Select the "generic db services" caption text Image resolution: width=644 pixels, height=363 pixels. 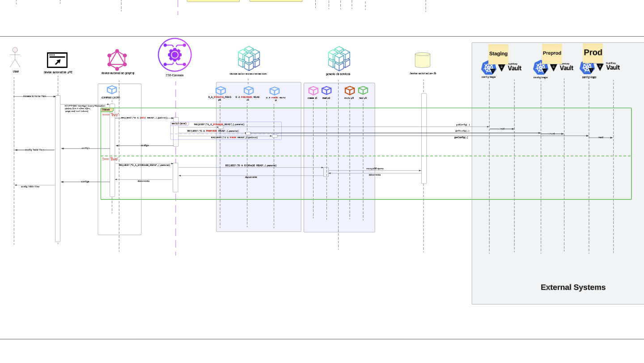pyautogui.click(x=338, y=74)
